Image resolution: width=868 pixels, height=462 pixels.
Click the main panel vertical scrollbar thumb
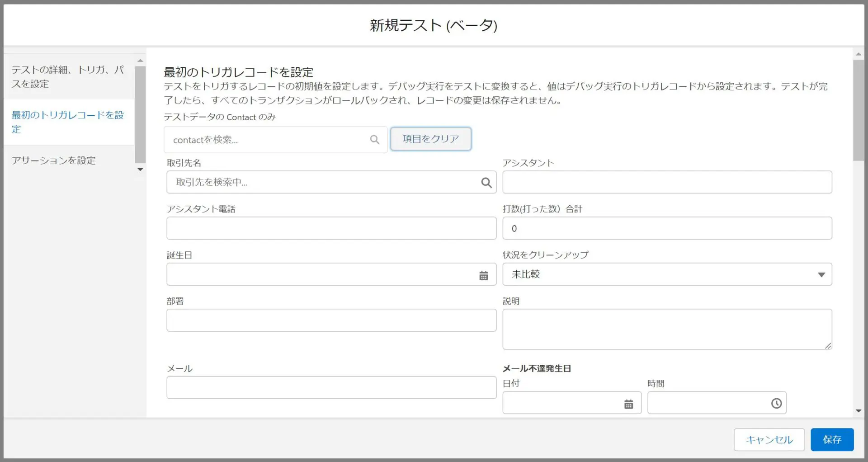click(858, 111)
